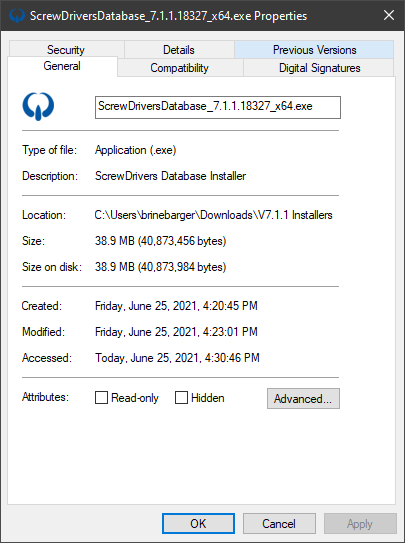Open Advanced attributes dialog
Screen dimensions: 405x543
[x=303, y=399]
